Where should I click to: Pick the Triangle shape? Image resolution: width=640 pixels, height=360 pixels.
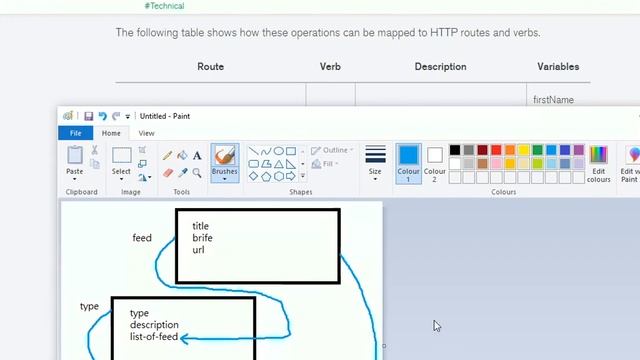279,164
